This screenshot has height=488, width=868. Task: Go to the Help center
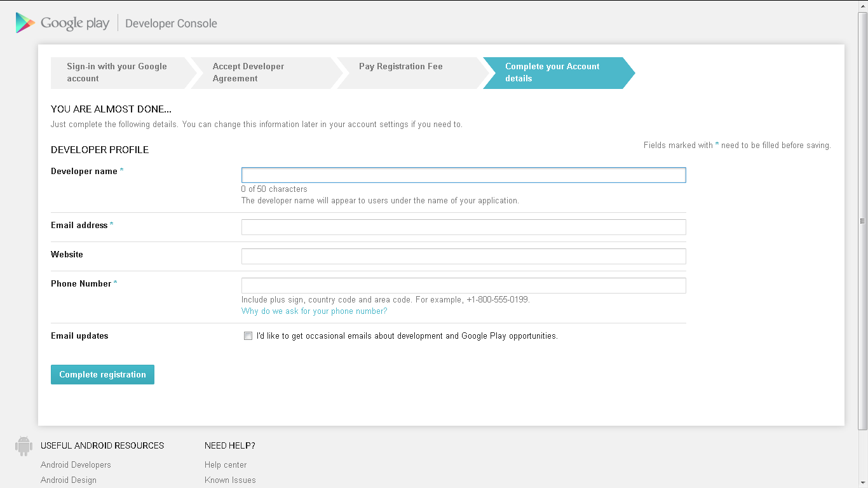[226, 464]
